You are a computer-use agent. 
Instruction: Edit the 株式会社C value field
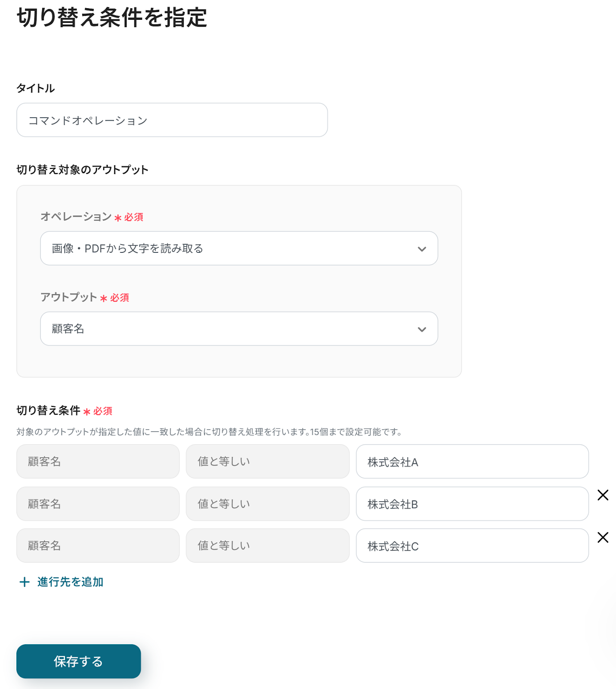[x=472, y=546]
